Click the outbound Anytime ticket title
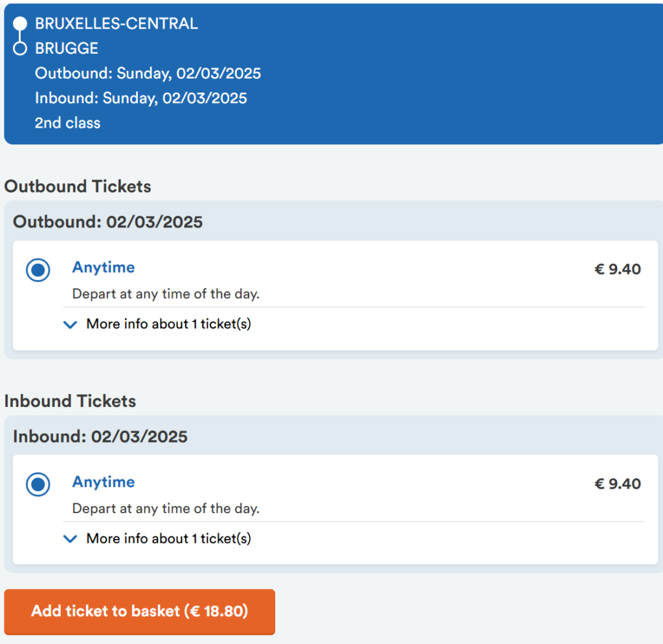Viewport: 663px width, 644px height. (104, 268)
